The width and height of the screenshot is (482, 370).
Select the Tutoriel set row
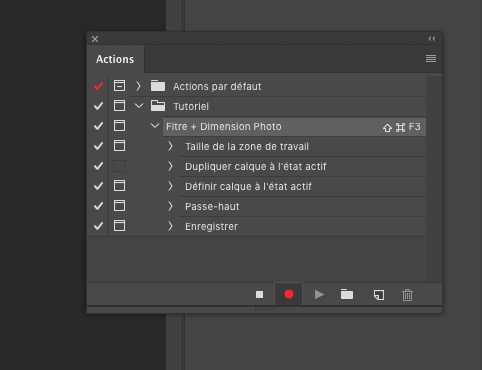191,107
